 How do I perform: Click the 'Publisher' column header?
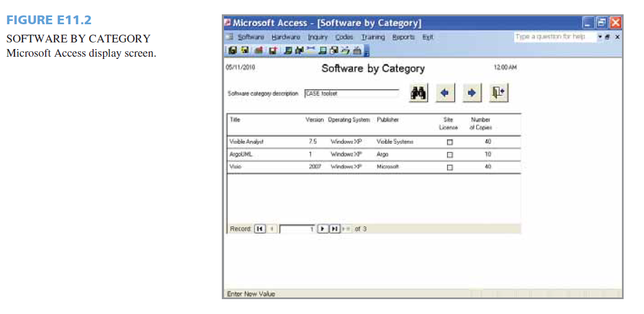388,120
